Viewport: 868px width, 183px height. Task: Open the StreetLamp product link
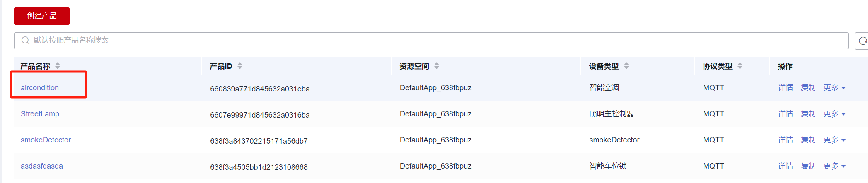coord(40,114)
